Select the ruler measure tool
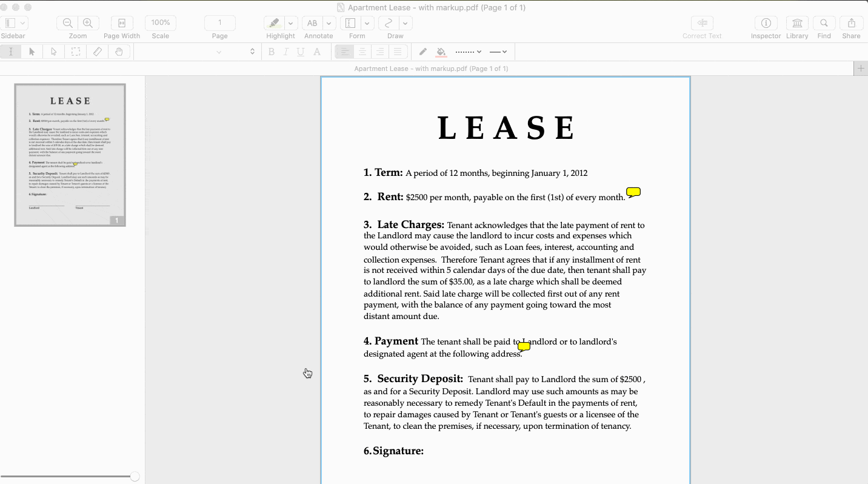The image size is (868, 484). [98, 52]
